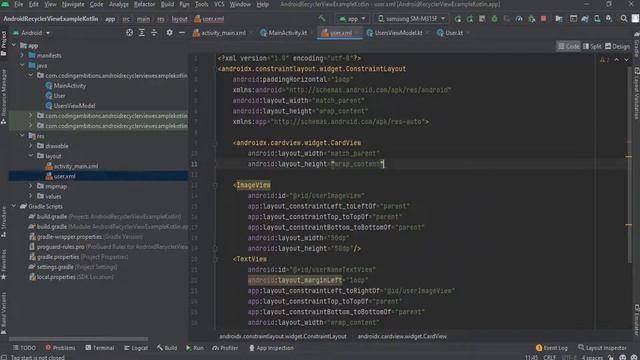640x360 pixels.
Task: Click the Make Project hammer icon
Action: point(322,19)
